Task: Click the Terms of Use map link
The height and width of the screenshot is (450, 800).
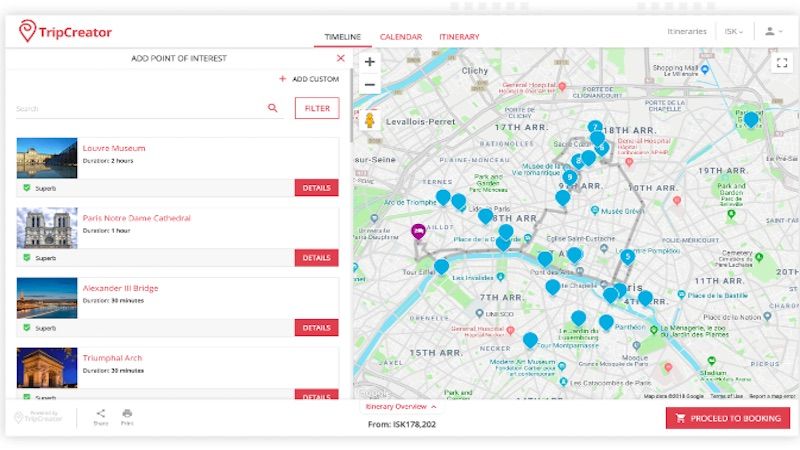Action: coord(727,396)
